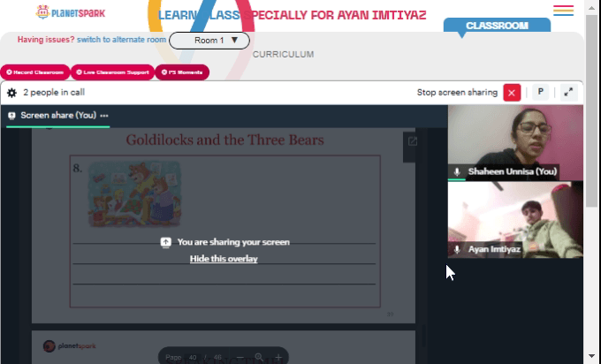Open the call settings gear icon
Image resolution: width=601 pixels, height=364 pixels.
click(x=11, y=93)
